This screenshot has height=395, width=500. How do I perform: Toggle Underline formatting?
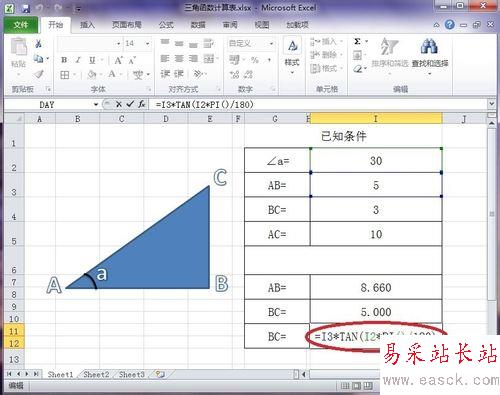pos(92,60)
